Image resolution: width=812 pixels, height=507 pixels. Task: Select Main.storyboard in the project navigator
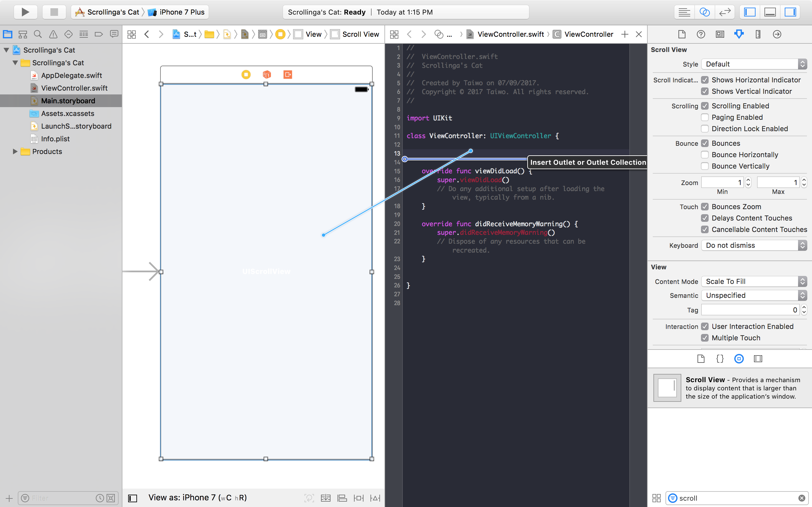68,100
